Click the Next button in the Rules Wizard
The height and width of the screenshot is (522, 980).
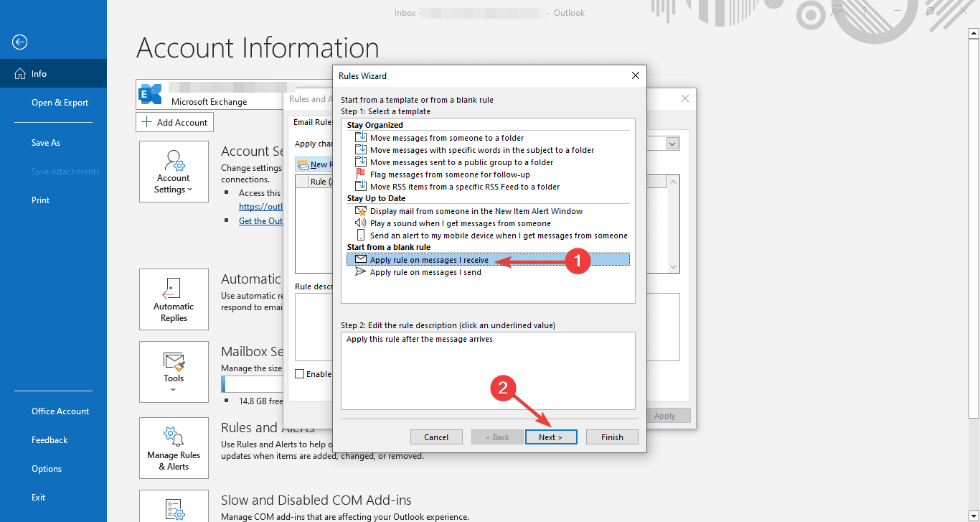click(551, 437)
